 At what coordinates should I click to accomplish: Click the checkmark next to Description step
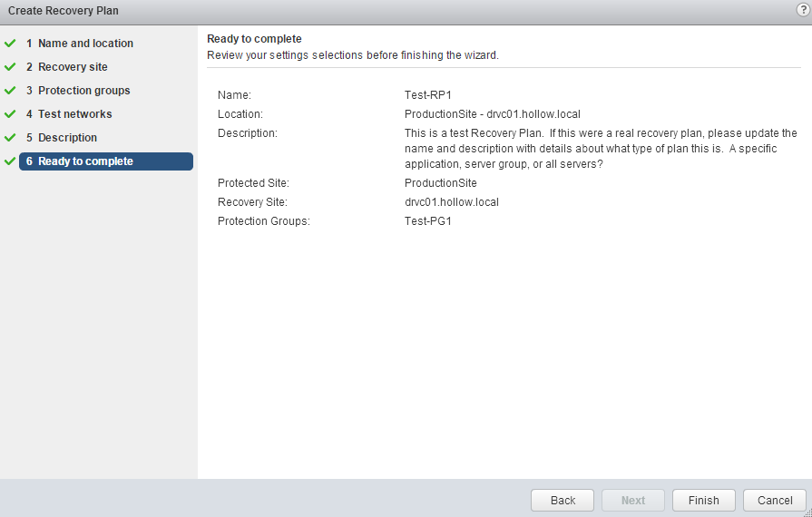tap(10, 138)
